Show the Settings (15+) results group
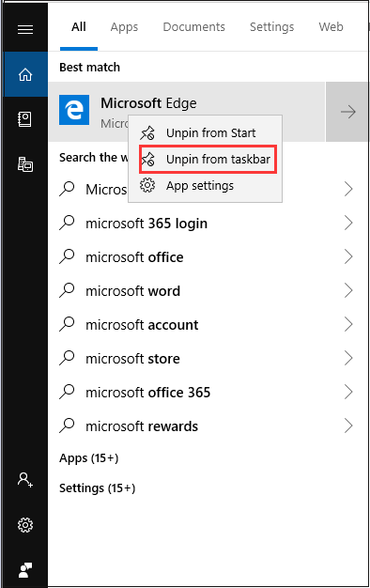The image size is (370, 588). (97, 488)
